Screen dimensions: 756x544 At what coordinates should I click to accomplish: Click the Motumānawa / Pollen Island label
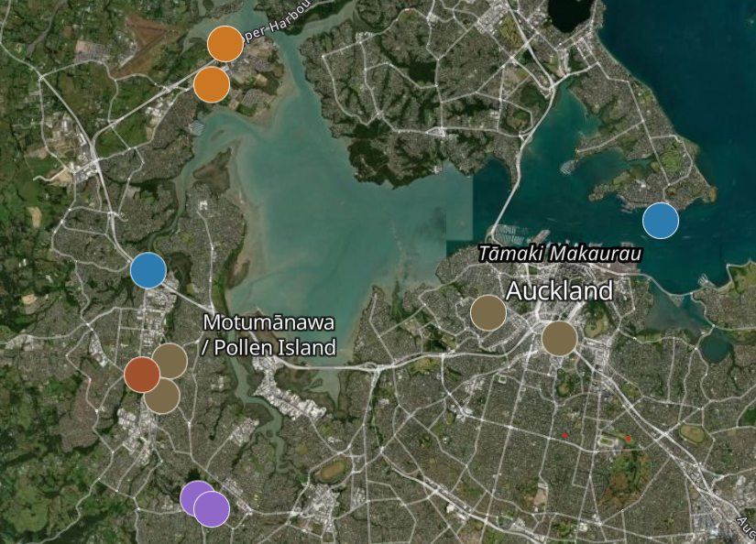pyautogui.click(x=269, y=335)
